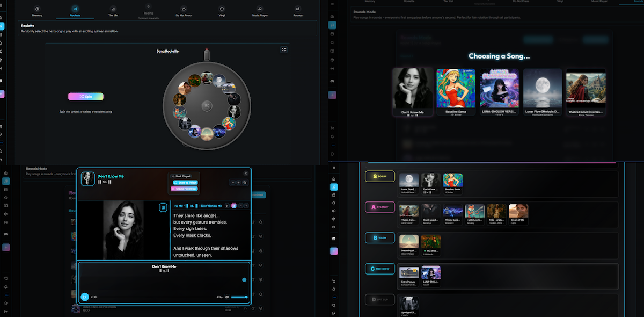Click the Create Poll button

click(x=185, y=189)
